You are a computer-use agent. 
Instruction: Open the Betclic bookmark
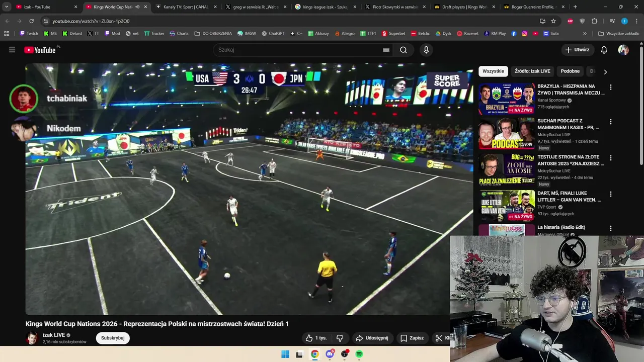point(421,34)
